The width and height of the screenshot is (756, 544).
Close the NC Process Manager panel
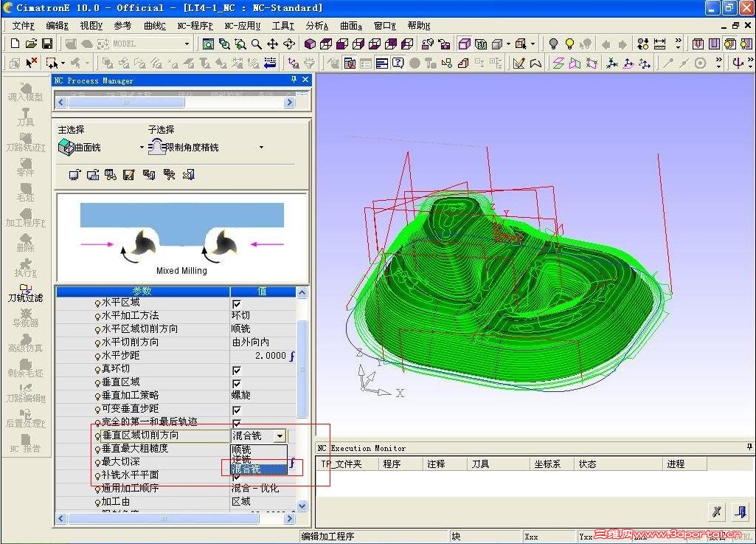click(305, 80)
